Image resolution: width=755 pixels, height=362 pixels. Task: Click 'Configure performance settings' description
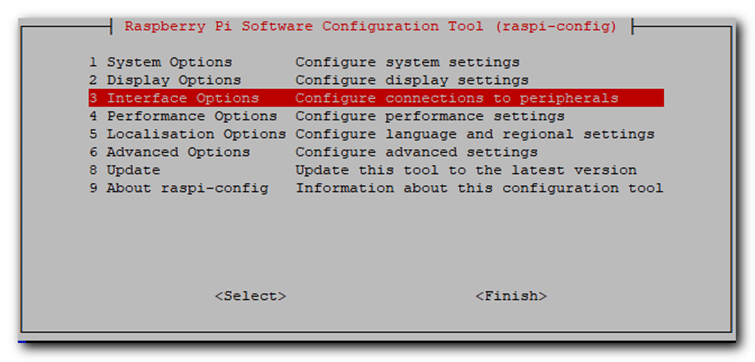point(430,116)
